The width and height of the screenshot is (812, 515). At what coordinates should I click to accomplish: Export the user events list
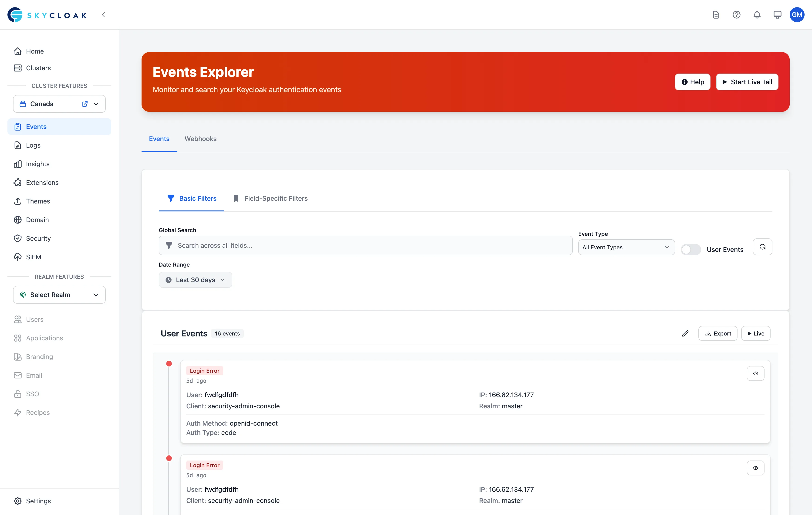(717, 333)
